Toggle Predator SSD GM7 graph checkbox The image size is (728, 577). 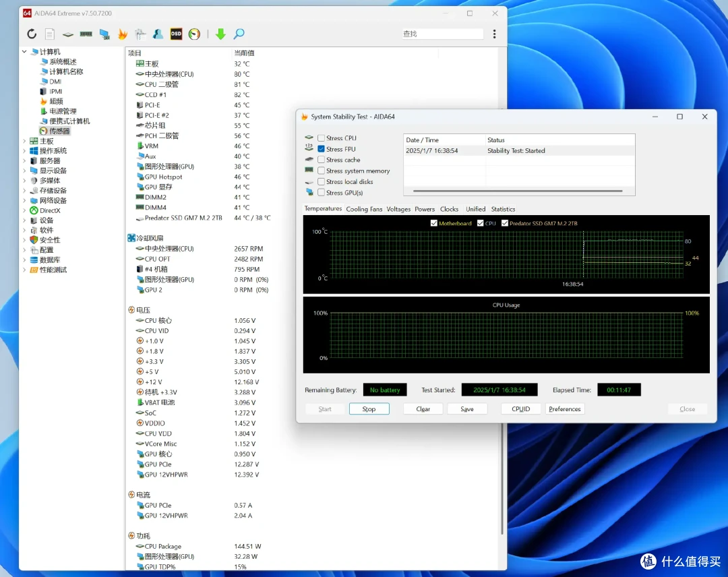[505, 223]
